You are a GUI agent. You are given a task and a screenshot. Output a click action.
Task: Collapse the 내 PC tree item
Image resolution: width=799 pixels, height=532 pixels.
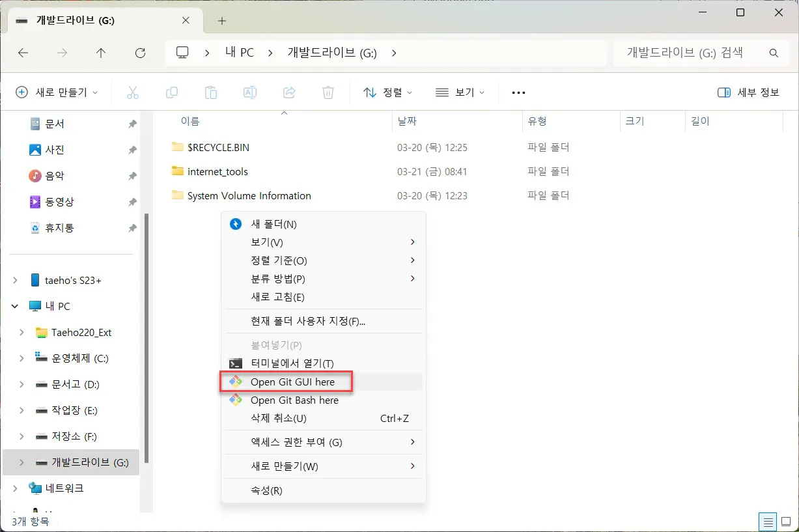14,306
